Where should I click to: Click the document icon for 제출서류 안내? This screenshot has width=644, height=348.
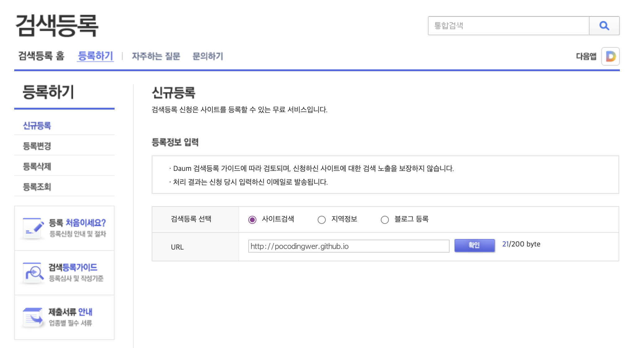tap(33, 318)
